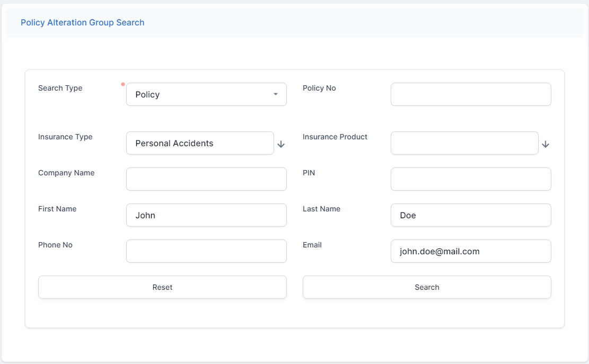Click the Last Name field containing Doe
The height and width of the screenshot is (364, 589).
pyautogui.click(x=471, y=215)
